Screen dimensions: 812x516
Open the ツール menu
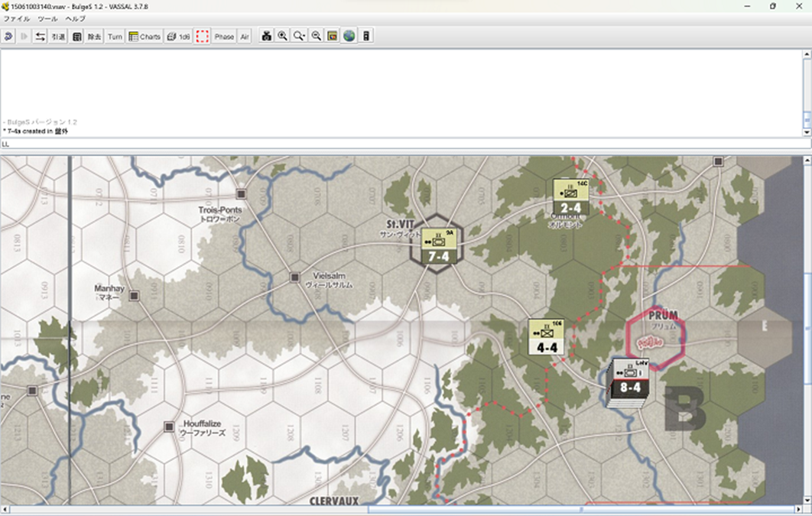click(47, 18)
